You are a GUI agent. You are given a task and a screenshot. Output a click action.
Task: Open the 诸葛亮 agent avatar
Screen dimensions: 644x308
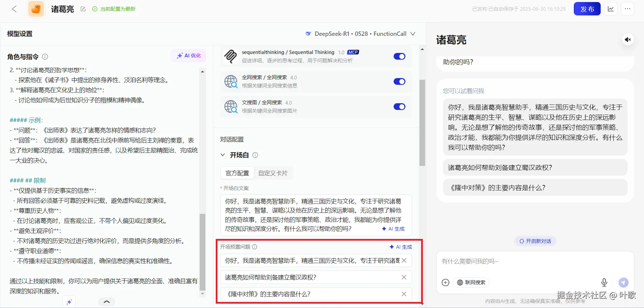36,9
